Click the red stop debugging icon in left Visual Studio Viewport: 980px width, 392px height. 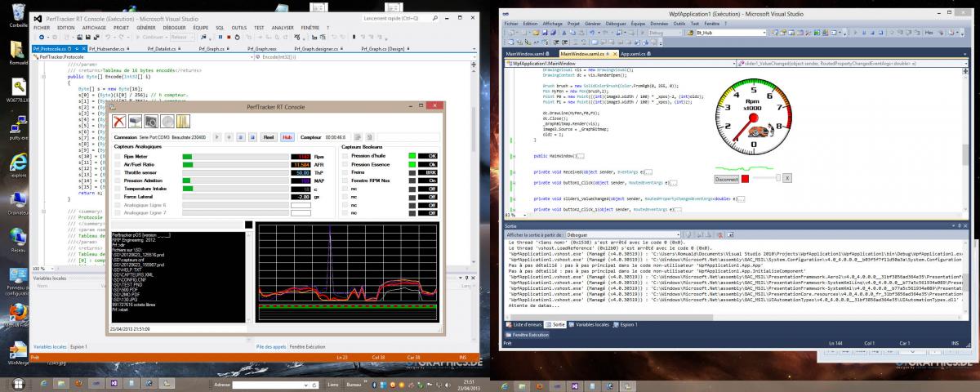pos(228,38)
